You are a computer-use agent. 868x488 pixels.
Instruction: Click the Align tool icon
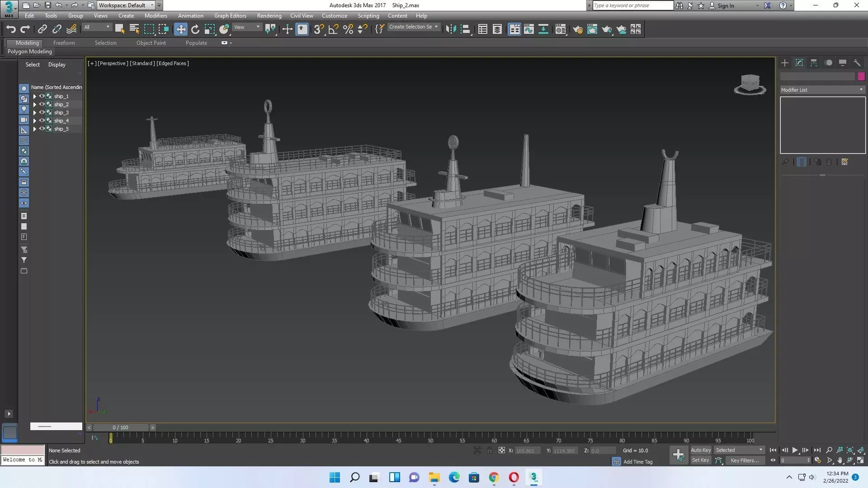point(465,29)
